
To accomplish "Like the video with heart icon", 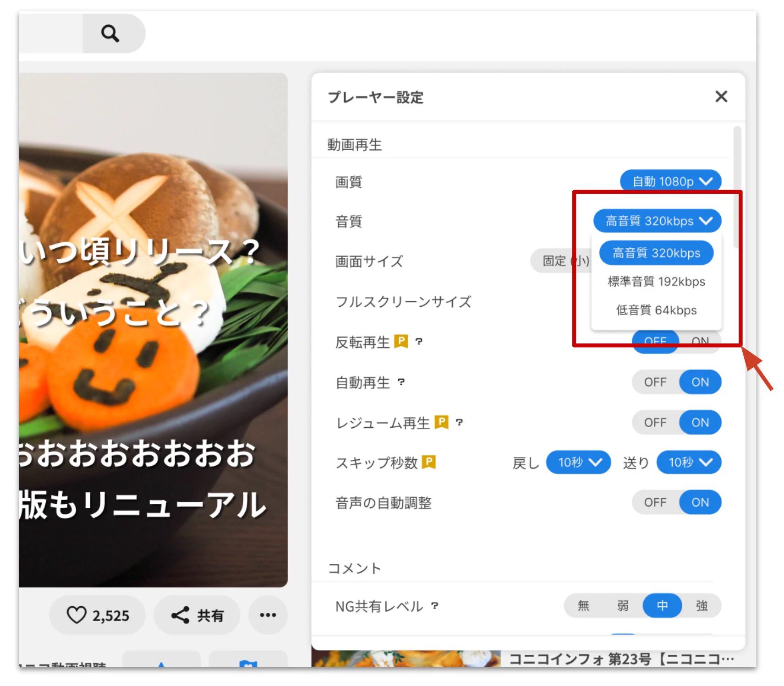I will tap(98, 615).
